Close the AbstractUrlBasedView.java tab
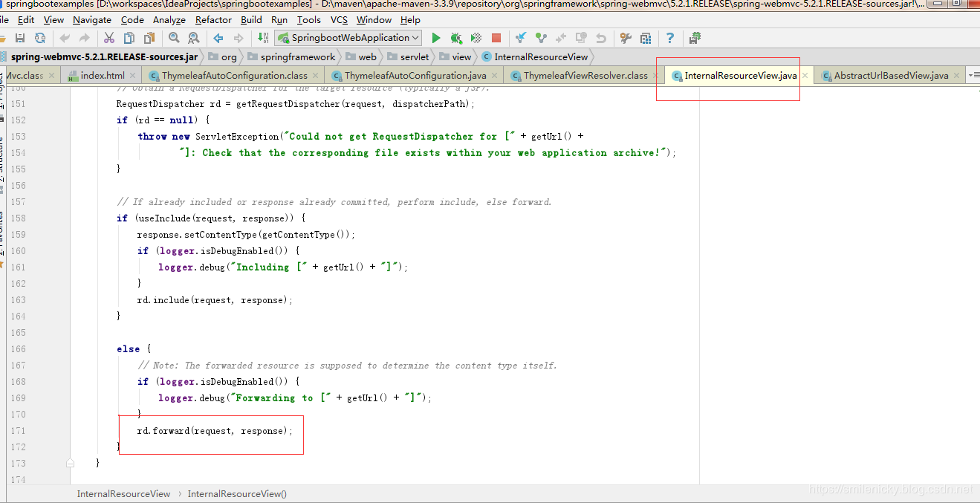Viewport: 980px width, 503px height. click(x=957, y=76)
